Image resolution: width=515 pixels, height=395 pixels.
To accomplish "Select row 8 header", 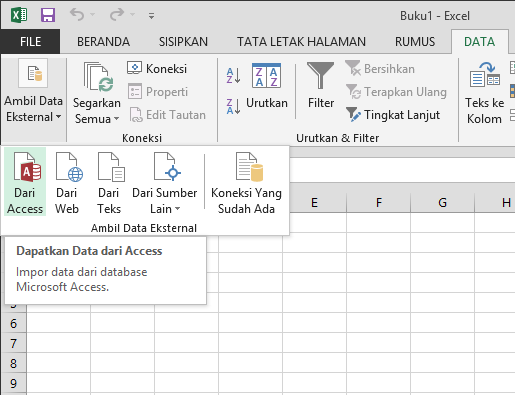I will coord(13,363).
